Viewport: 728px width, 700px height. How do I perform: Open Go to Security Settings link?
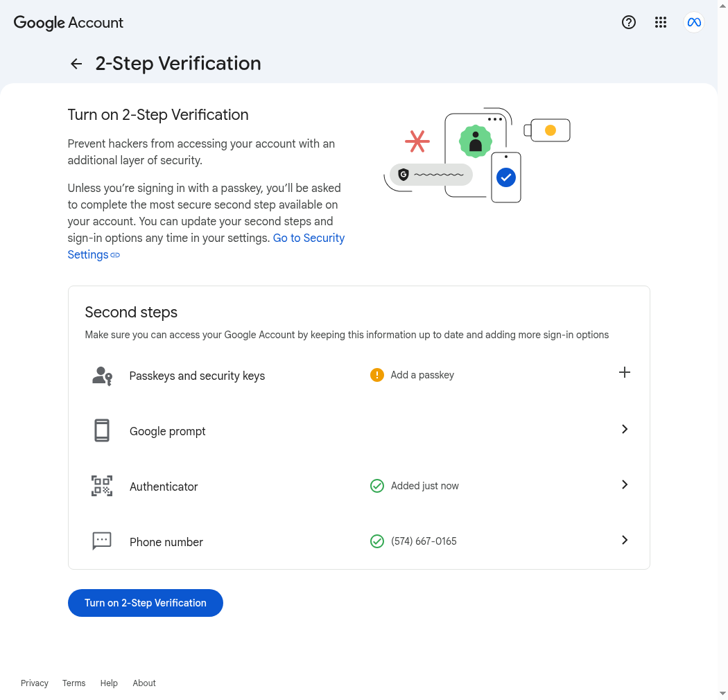click(206, 246)
